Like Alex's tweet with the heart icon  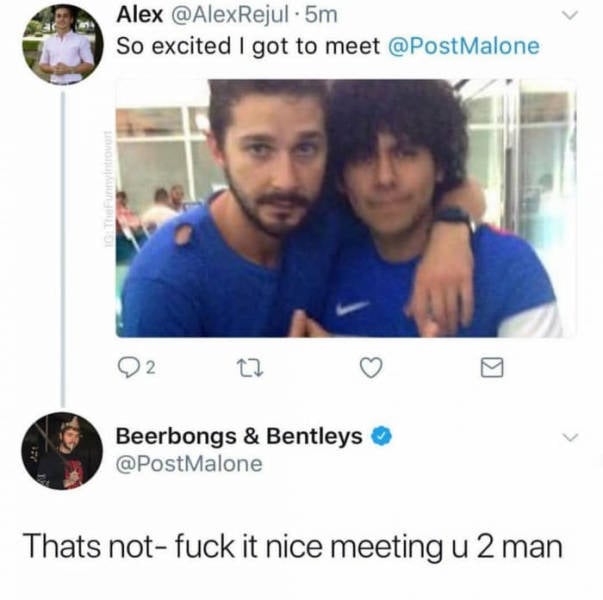(370, 370)
